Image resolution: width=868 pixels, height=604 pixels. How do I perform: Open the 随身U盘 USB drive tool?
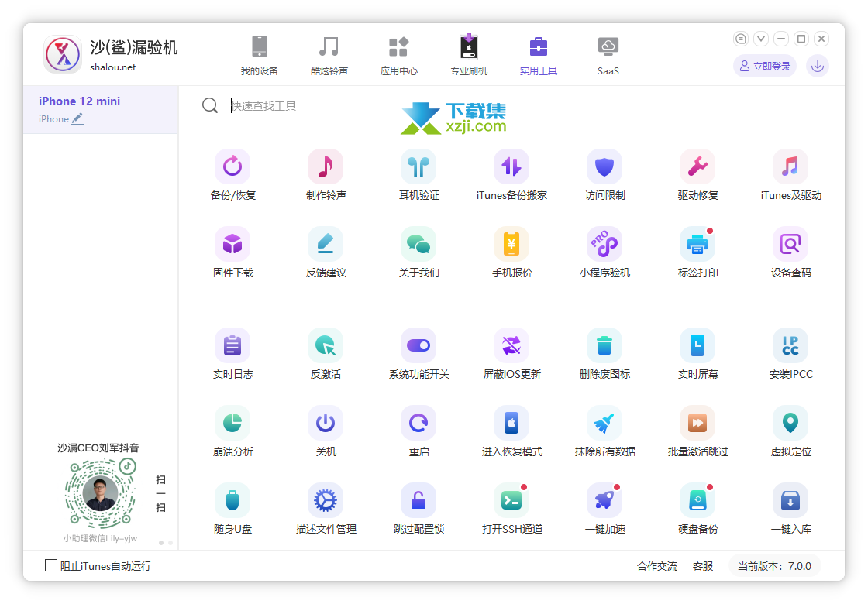232,500
